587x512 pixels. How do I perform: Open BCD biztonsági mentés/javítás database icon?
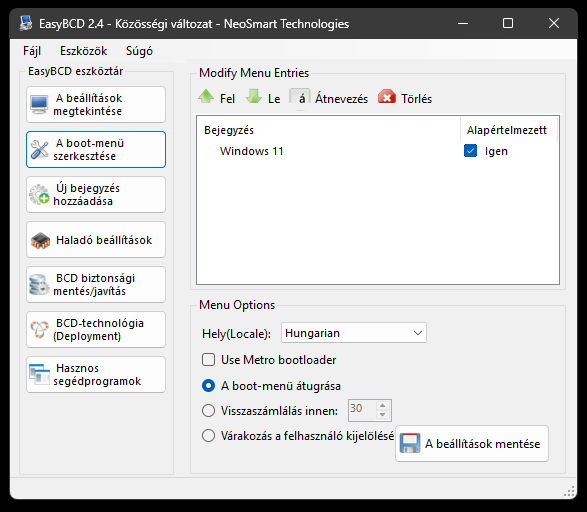point(39,285)
